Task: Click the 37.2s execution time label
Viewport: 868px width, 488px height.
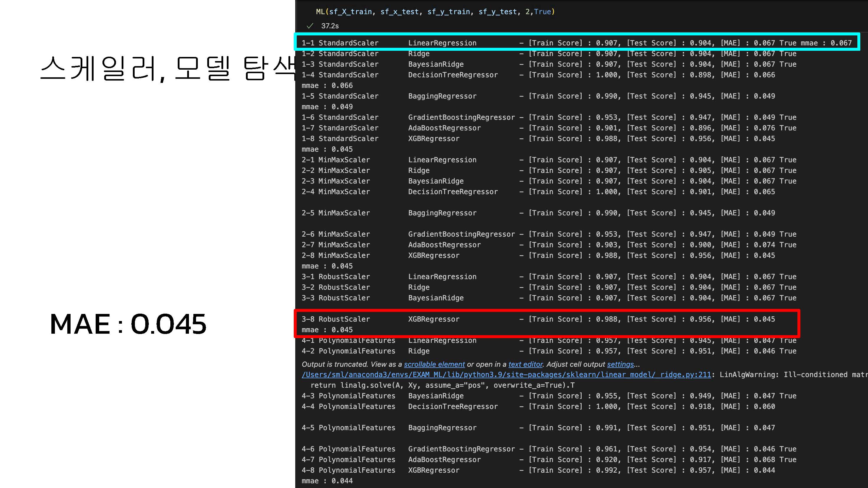Action: pos(329,26)
